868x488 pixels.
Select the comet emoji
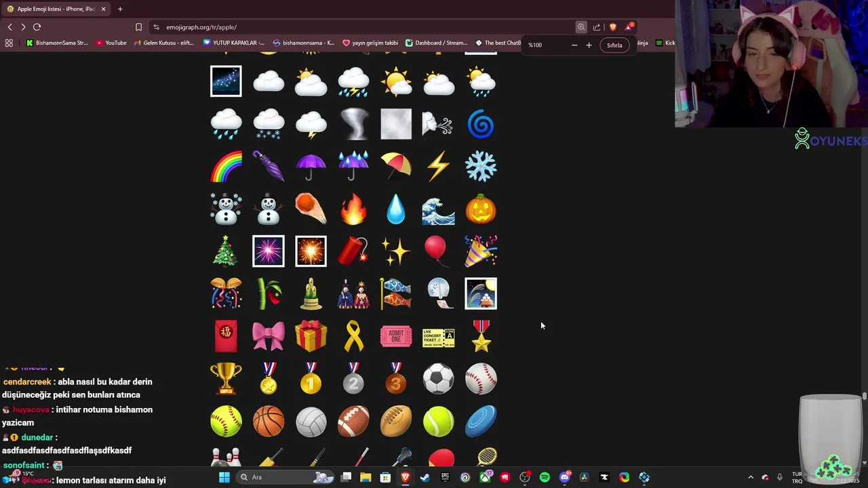pyautogui.click(x=311, y=209)
